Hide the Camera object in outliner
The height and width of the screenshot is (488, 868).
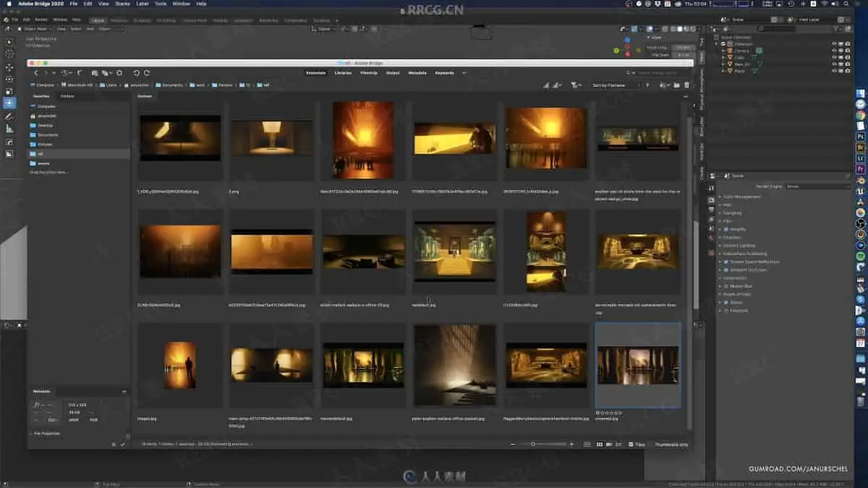tap(834, 51)
